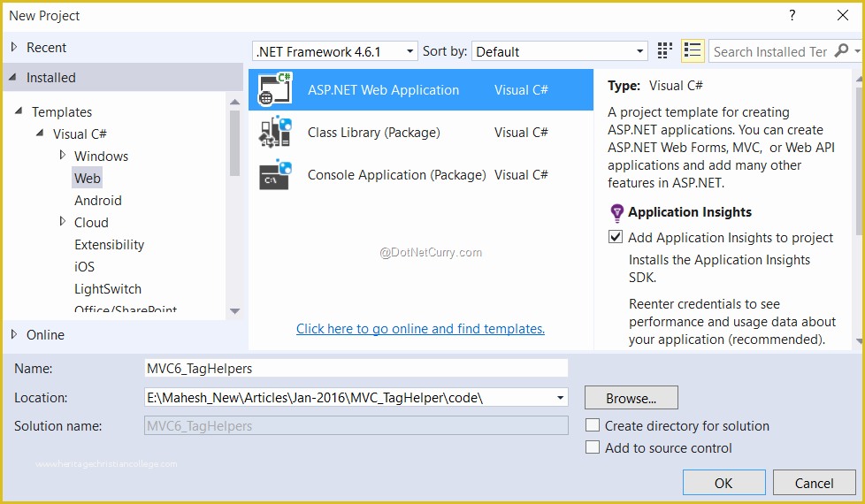Switch to medium icons list view

point(693,50)
